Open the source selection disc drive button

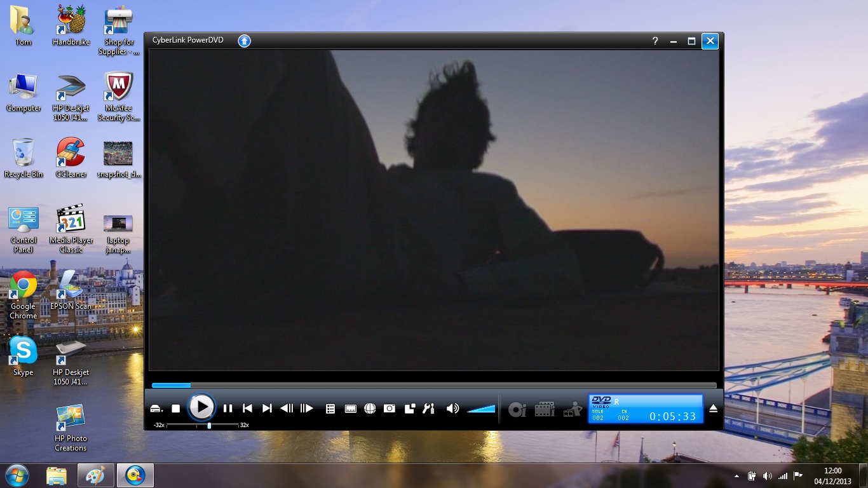click(156, 409)
